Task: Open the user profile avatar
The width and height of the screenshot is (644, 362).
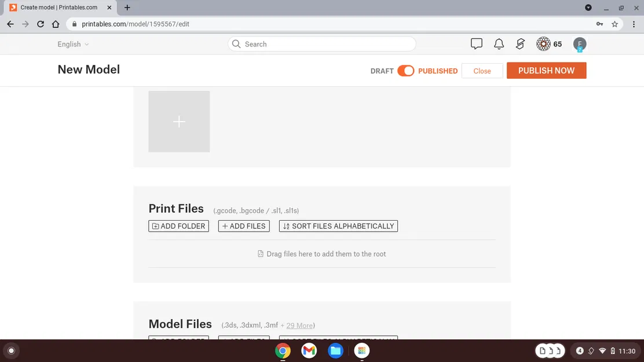Action: click(580, 44)
